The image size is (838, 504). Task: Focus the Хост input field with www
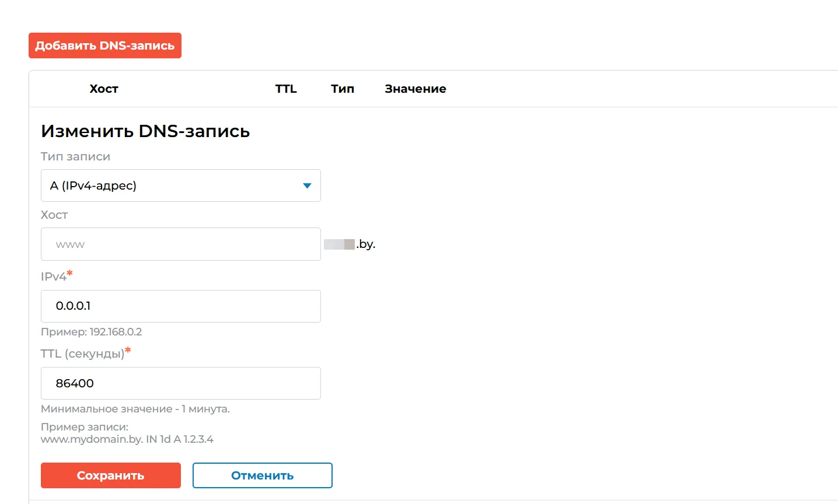[x=180, y=244]
